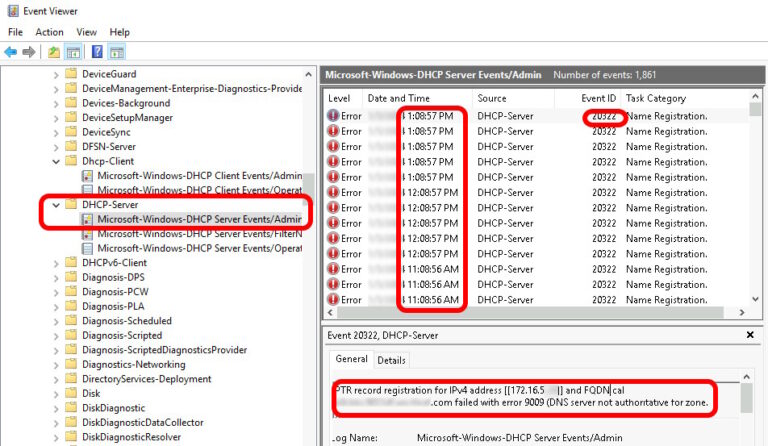Collapse the Dhcp-Client folder node
The height and width of the screenshot is (446, 768).
tap(55, 161)
